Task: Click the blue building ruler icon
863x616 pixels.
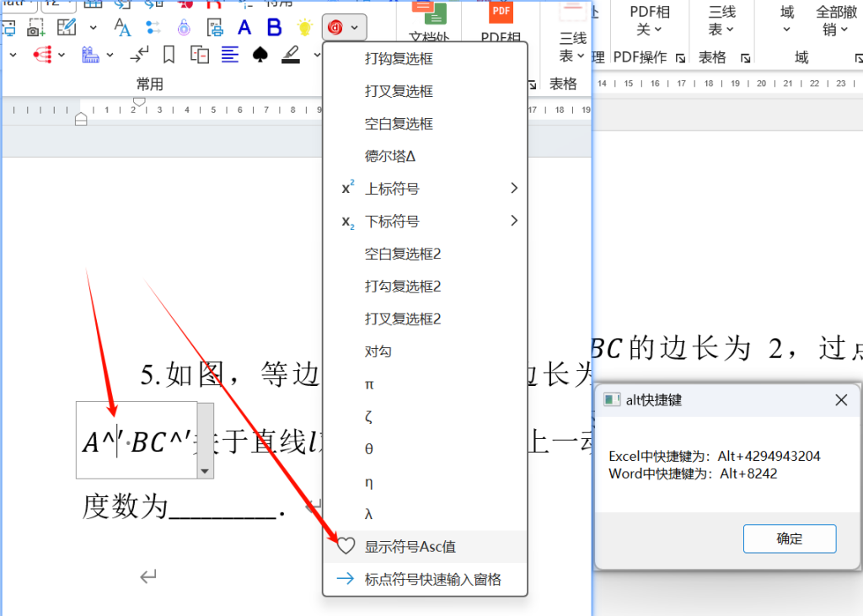Action: [90, 55]
